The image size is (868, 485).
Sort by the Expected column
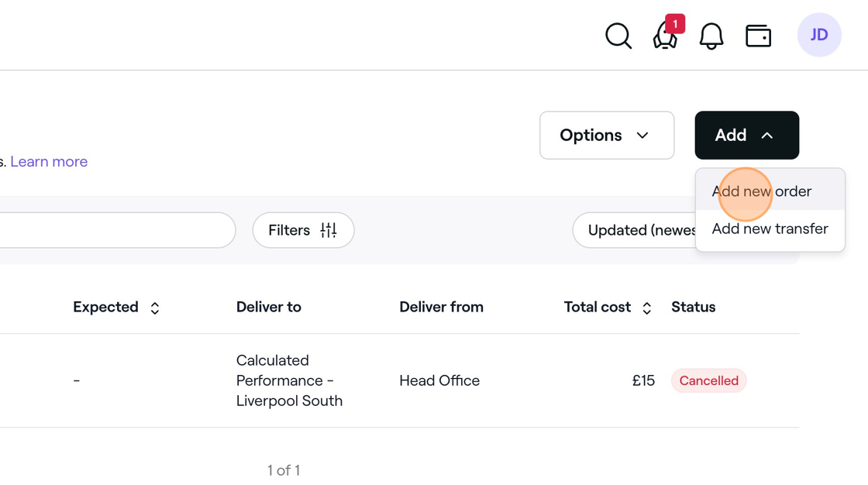click(x=116, y=308)
